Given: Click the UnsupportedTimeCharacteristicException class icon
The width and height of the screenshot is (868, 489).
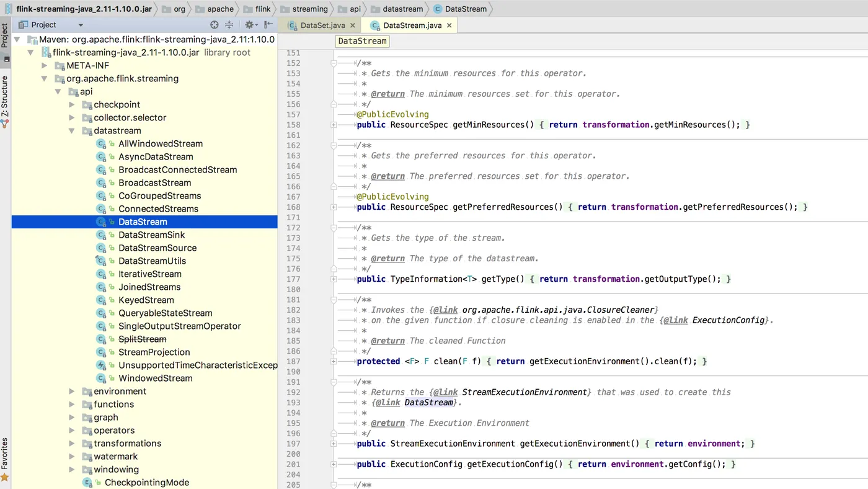Looking at the screenshot, I should pos(101,365).
